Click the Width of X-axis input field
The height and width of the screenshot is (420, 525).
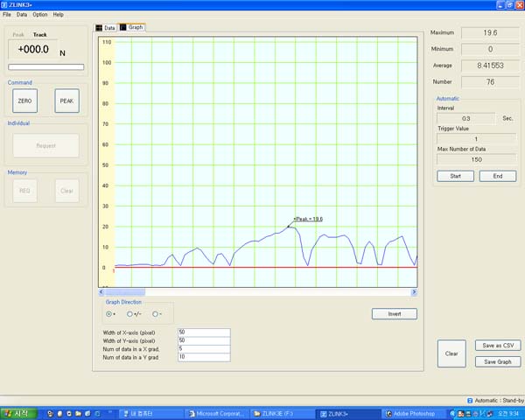pos(203,332)
